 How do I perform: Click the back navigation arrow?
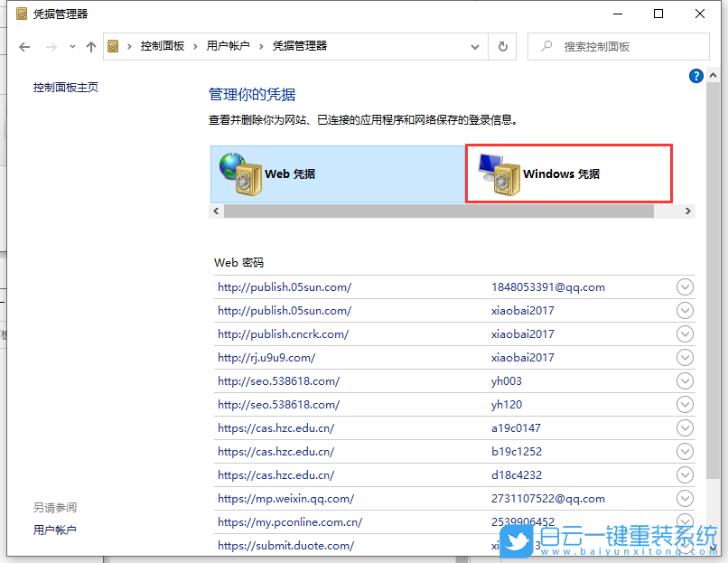tap(24, 46)
